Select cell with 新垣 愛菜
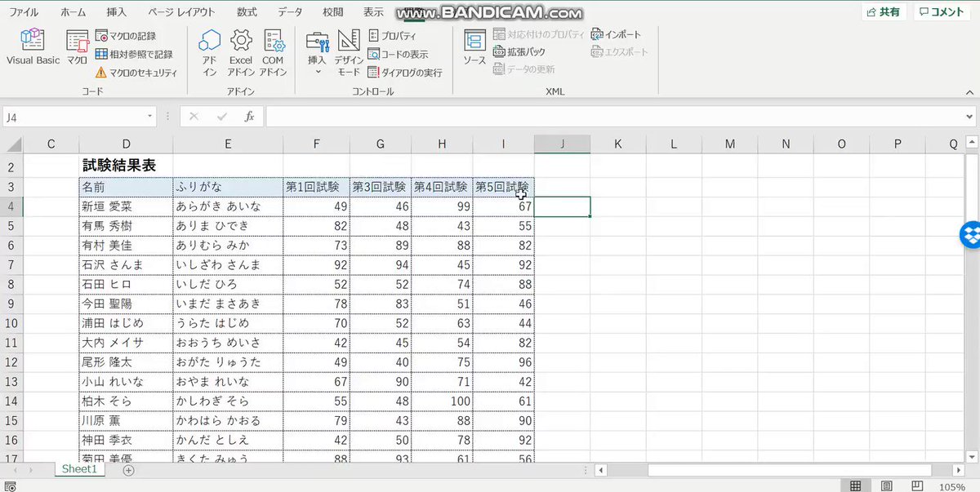The width and height of the screenshot is (980, 492). pyautogui.click(x=127, y=206)
